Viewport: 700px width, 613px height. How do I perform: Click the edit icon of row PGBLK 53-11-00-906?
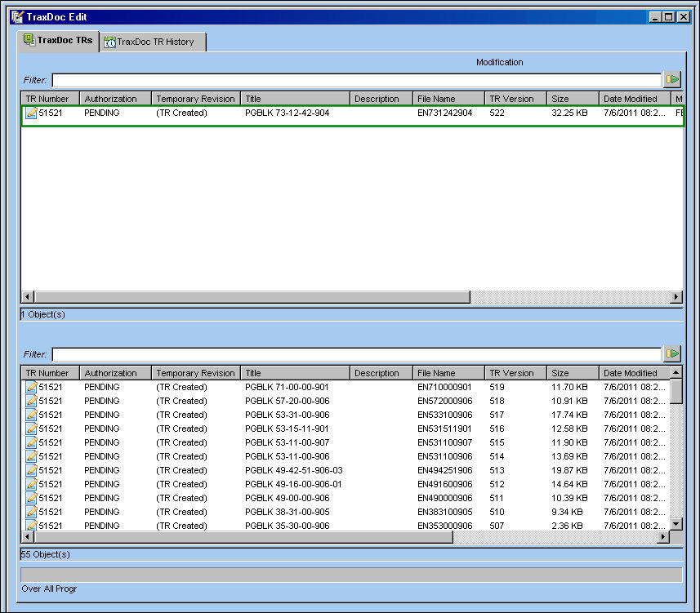click(31, 456)
